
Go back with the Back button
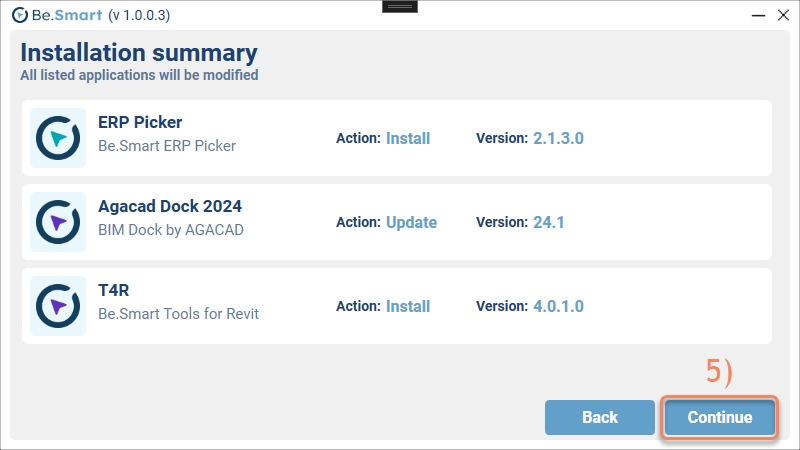[x=600, y=417]
